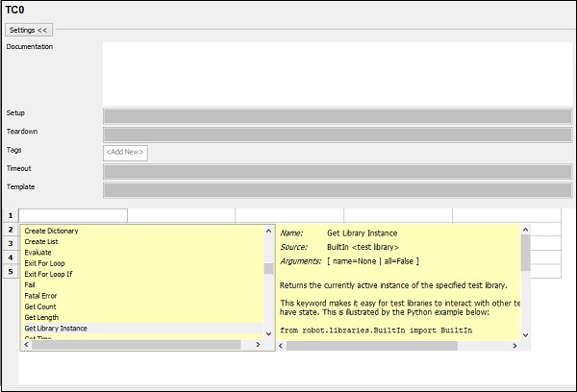This screenshot has width=577, height=392.
Task: Select Exit For Loop If keyword
Action: coord(48,275)
